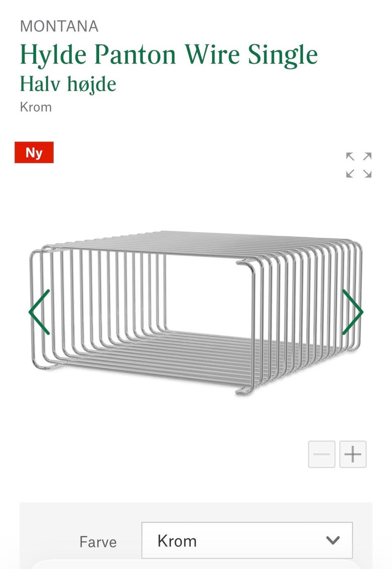Open the Farve color dropdown
Viewport: 392px width, 569px height.
click(x=247, y=540)
